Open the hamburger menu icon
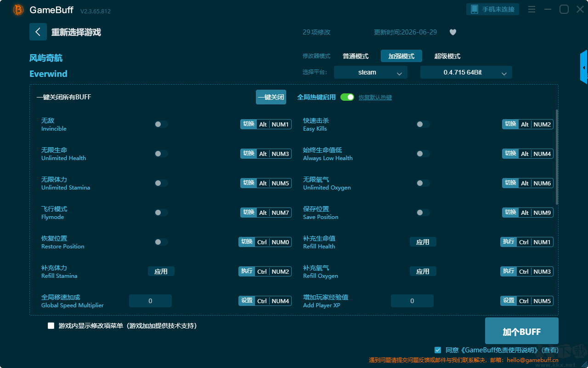Screen dimensions: 588x368 point(531,9)
